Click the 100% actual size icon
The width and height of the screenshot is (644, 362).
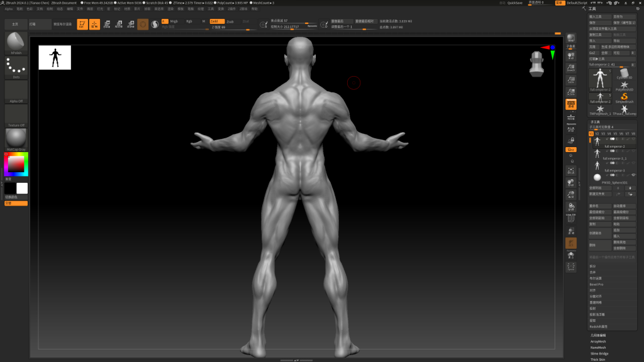pos(571,80)
